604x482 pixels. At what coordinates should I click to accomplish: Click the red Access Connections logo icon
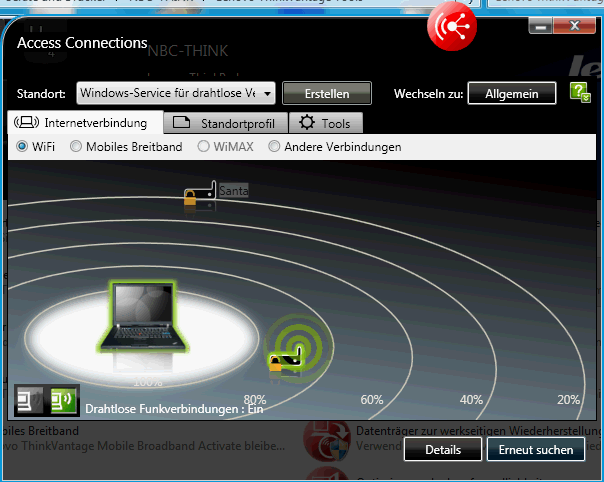coord(452,26)
